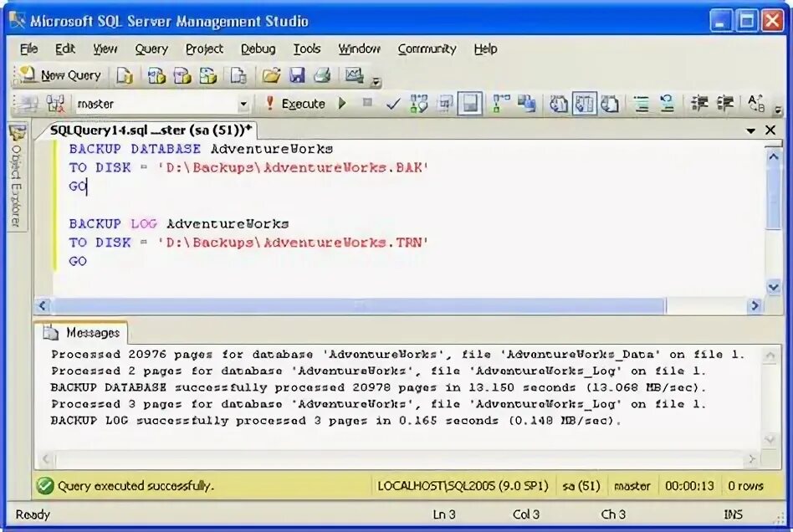Open the Window menu
The width and height of the screenshot is (793, 532).
point(359,49)
